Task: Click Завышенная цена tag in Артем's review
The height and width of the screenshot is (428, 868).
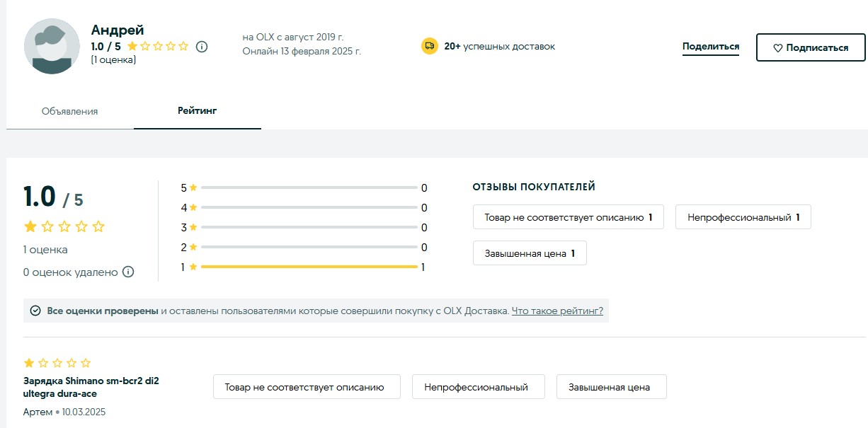Action: point(611,387)
